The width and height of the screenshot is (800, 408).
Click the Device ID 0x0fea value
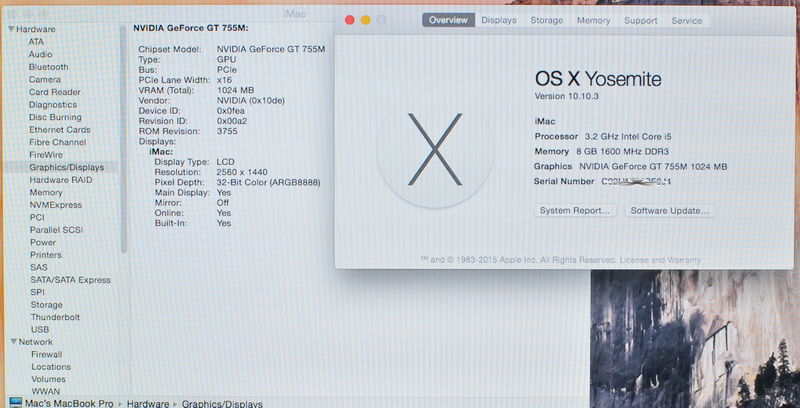click(231, 111)
